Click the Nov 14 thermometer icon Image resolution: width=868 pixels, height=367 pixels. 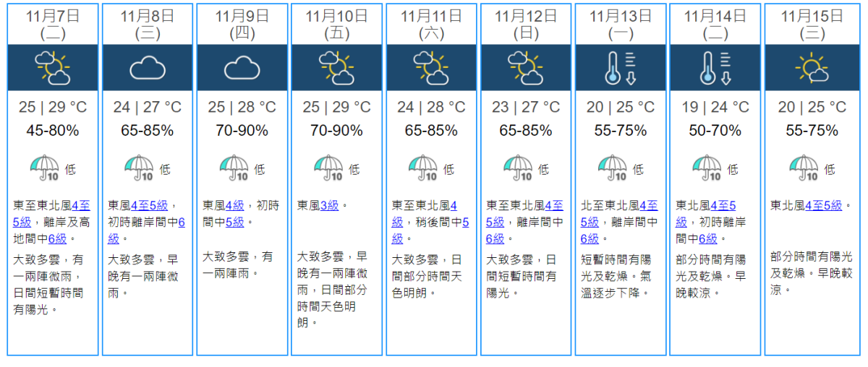[715, 67]
